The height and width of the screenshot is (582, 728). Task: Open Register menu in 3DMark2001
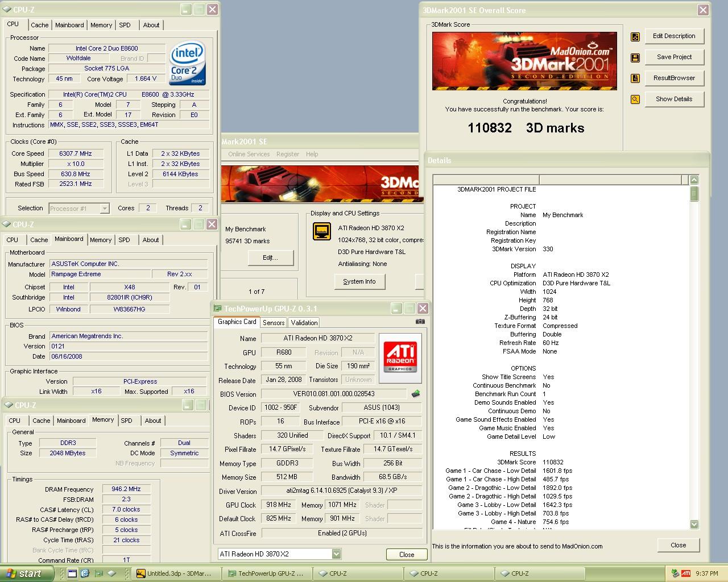pos(288,154)
